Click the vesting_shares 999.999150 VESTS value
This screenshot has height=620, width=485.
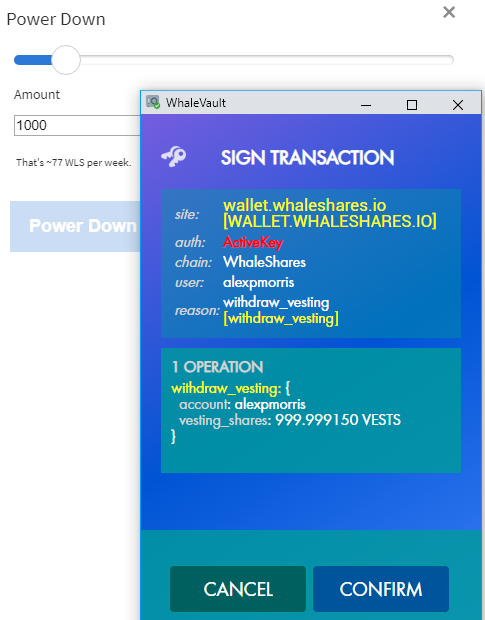(x=338, y=420)
